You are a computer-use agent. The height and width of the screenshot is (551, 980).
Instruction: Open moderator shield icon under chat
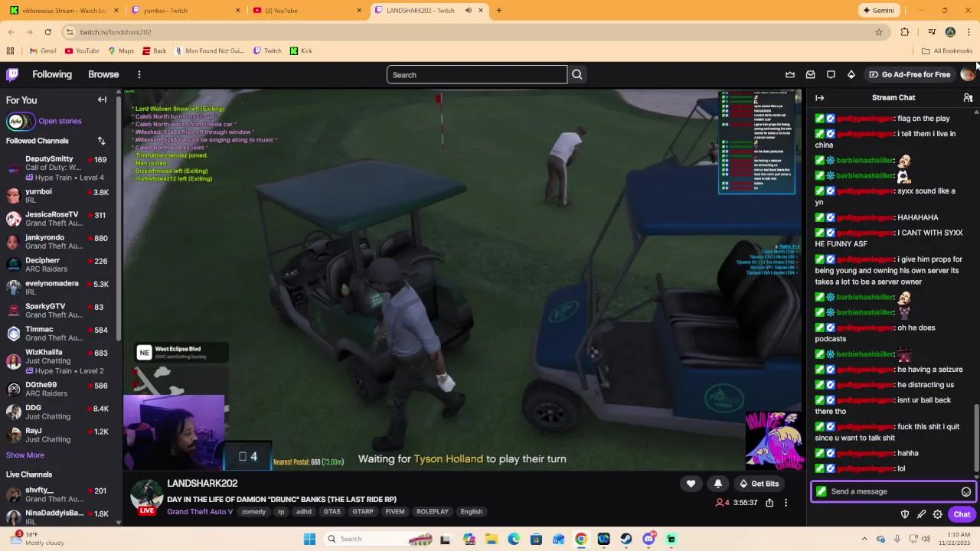(904, 514)
